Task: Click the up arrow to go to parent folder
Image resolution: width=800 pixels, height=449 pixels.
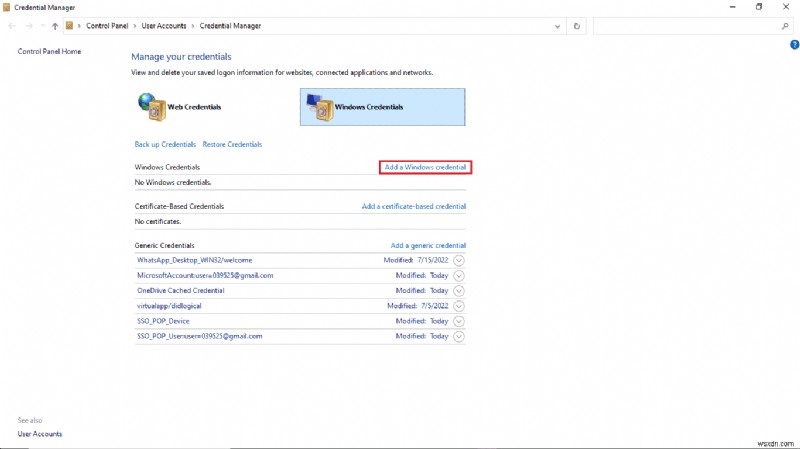Action: [x=55, y=26]
